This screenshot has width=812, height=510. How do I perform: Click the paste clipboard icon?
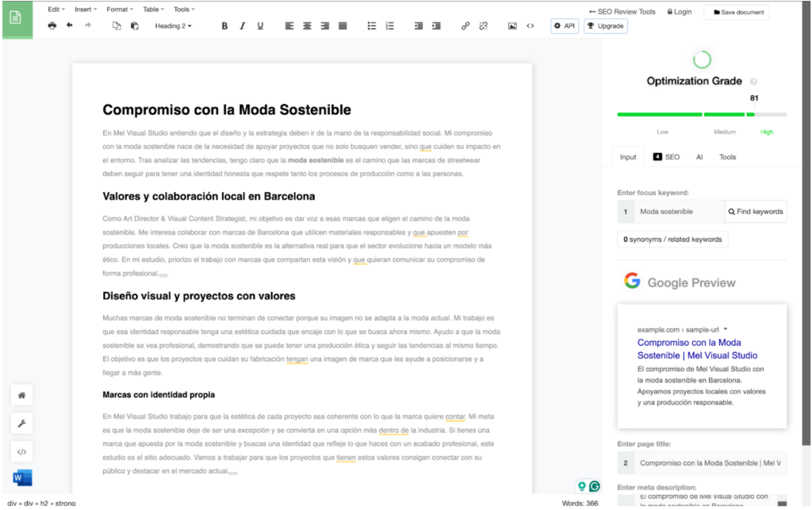[135, 26]
